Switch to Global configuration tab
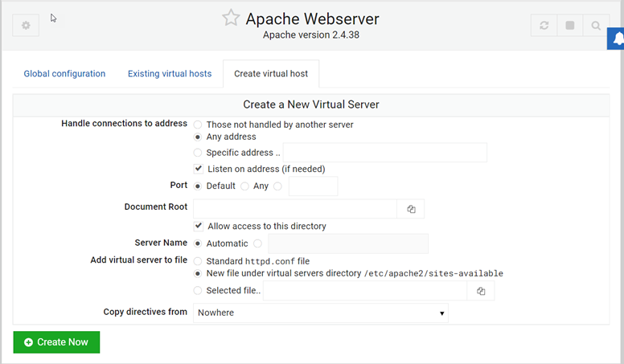The image size is (624, 364). coord(64,74)
